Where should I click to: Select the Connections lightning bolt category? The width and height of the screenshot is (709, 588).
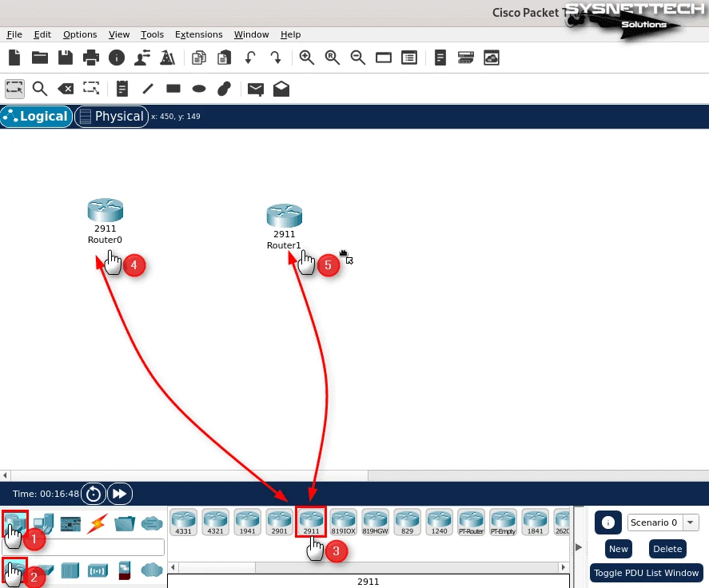coord(98,524)
